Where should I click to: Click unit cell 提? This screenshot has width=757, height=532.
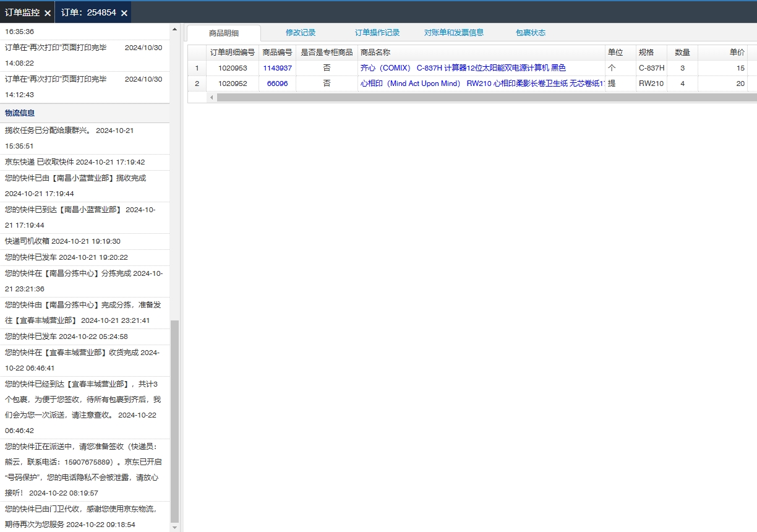click(x=620, y=84)
